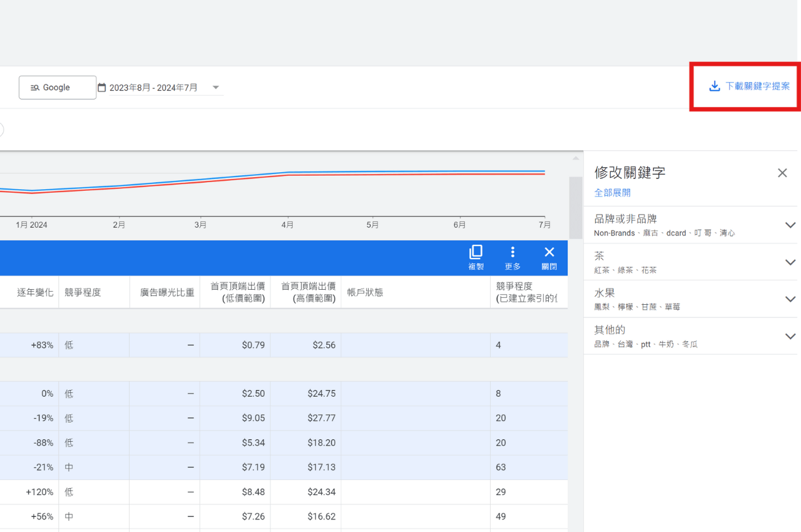The image size is (801, 532).
Task: Select the +83% year change cell
Action: (42, 345)
